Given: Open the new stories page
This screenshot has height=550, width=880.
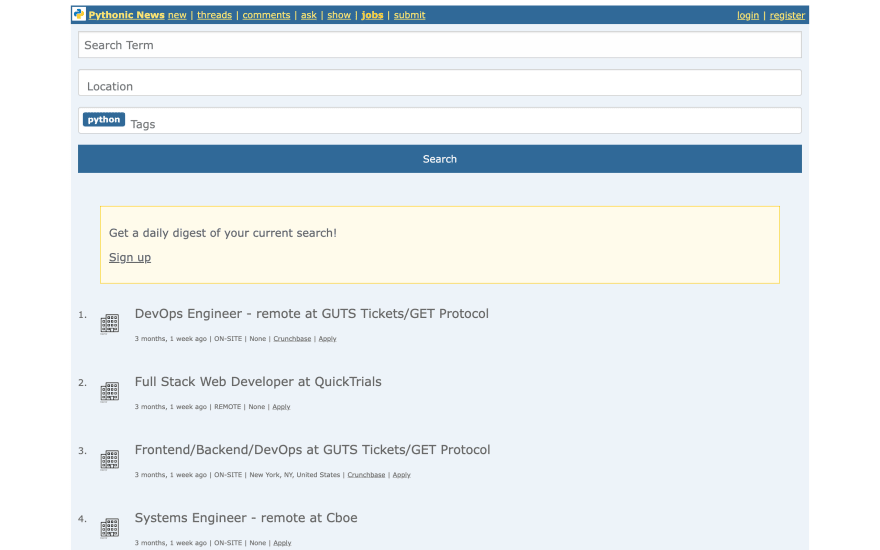Looking at the screenshot, I should click(x=177, y=15).
